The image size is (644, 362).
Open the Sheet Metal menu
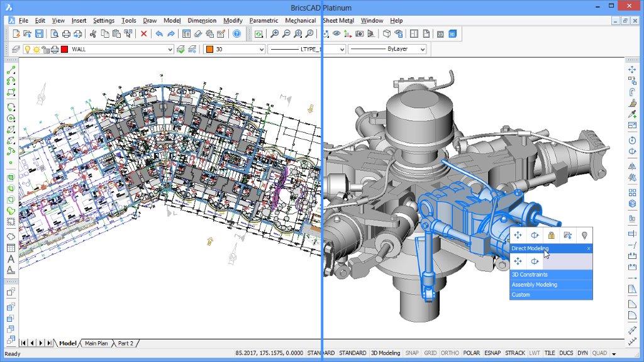click(338, 21)
